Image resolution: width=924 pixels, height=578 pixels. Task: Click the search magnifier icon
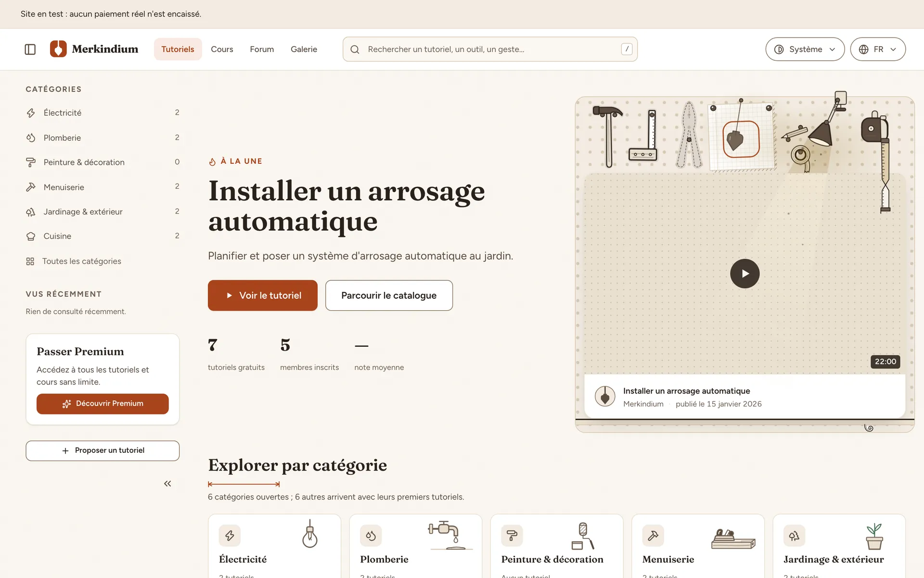pos(355,49)
